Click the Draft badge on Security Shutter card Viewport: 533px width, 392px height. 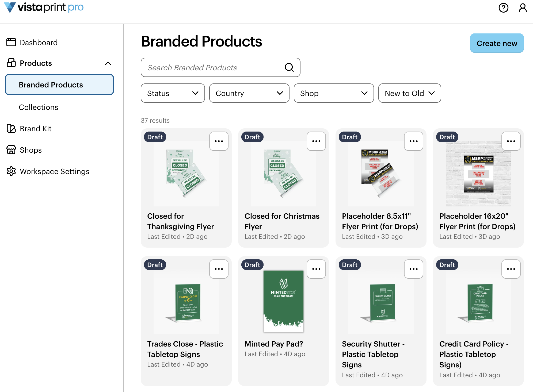tap(350, 265)
